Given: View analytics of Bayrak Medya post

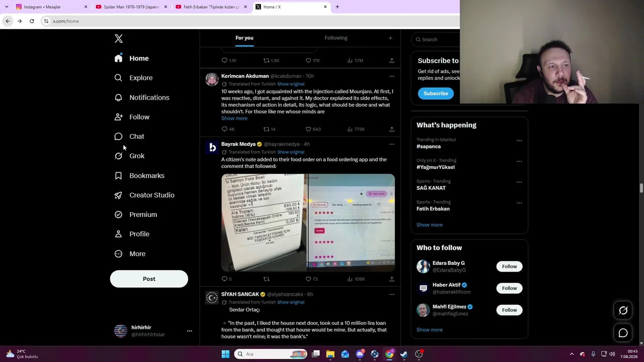Looking at the screenshot, I should pos(356,279).
